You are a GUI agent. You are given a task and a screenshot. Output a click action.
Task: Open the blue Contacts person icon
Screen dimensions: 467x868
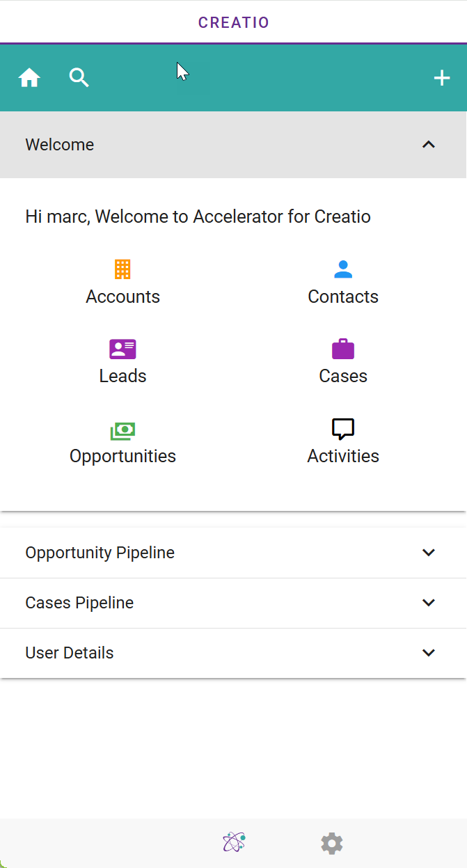(343, 269)
